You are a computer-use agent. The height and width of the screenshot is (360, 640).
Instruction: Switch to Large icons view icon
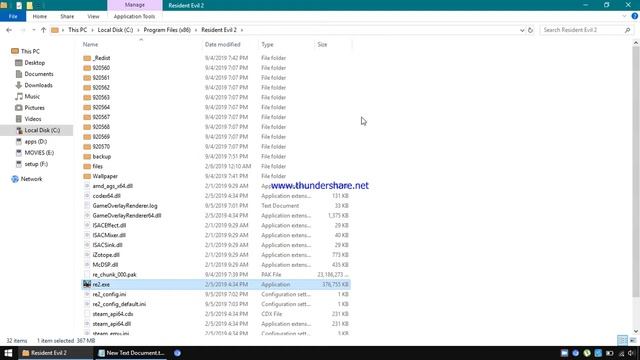coord(633,340)
